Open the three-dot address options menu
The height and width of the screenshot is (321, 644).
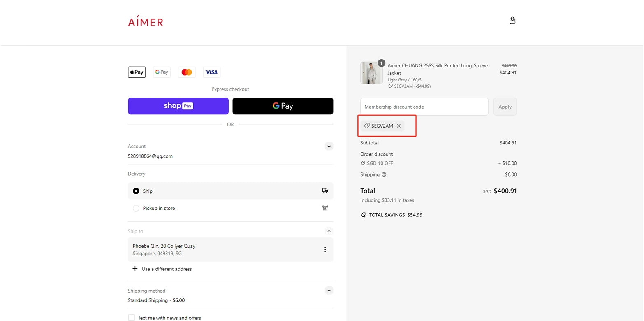325,249
